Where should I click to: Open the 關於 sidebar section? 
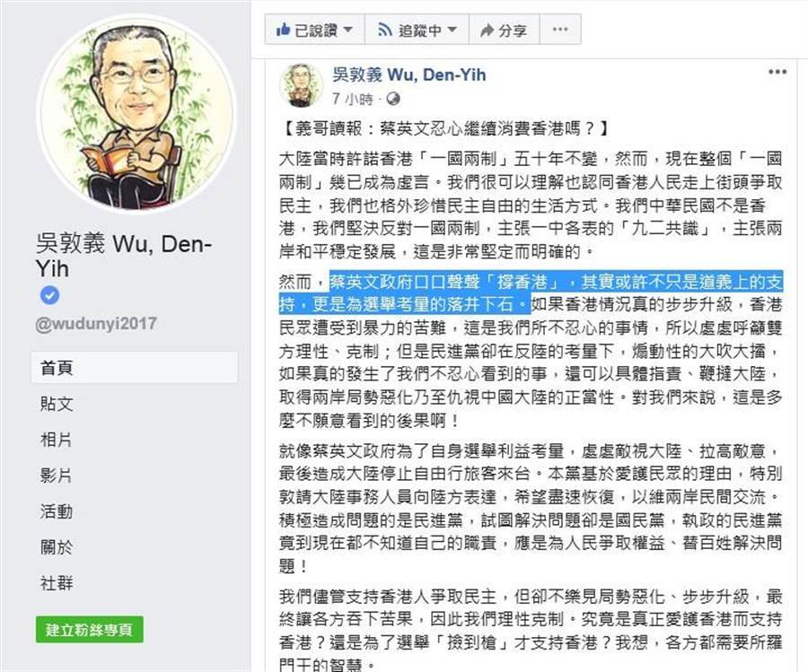(x=57, y=547)
